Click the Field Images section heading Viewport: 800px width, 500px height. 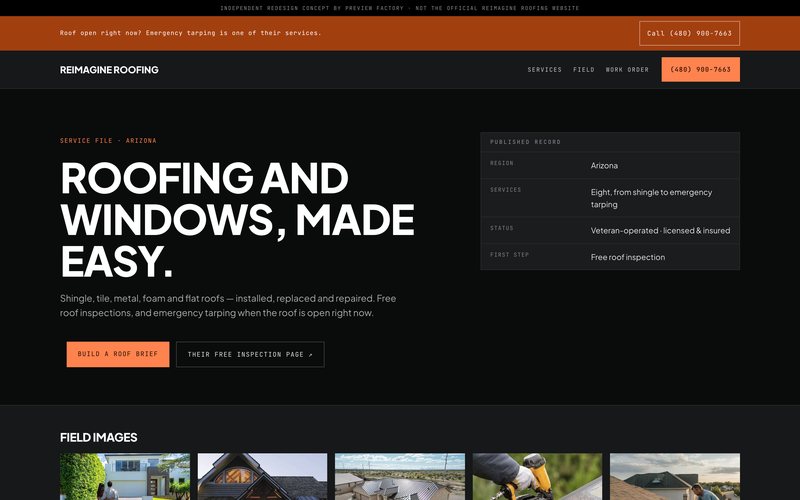point(98,437)
